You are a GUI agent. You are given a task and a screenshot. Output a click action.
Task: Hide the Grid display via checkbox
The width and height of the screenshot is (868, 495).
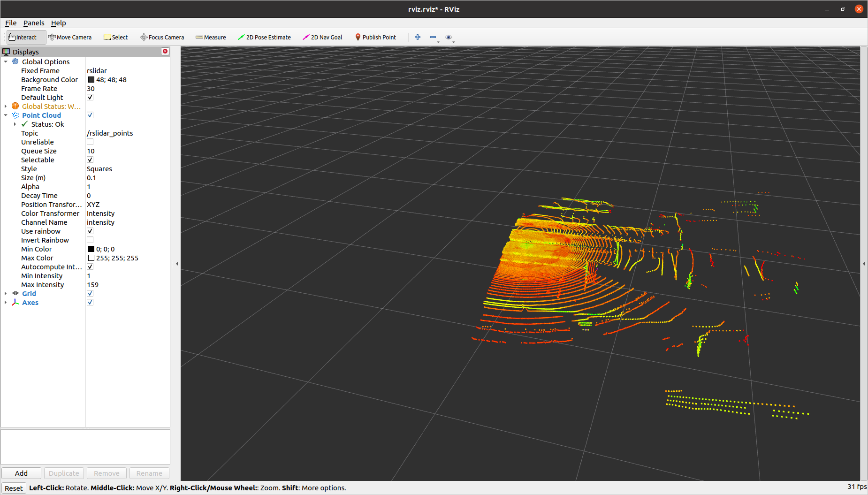click(90, 293)
